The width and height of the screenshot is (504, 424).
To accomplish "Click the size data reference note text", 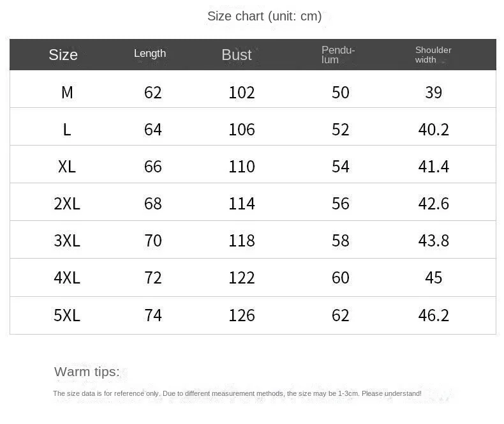I will (237, 393).
